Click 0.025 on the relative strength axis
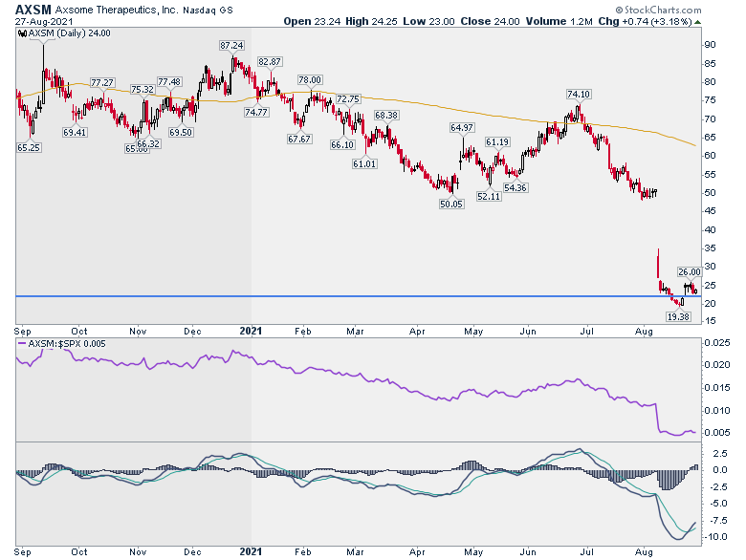Viewport: 746px width, 560px height. 717,343
